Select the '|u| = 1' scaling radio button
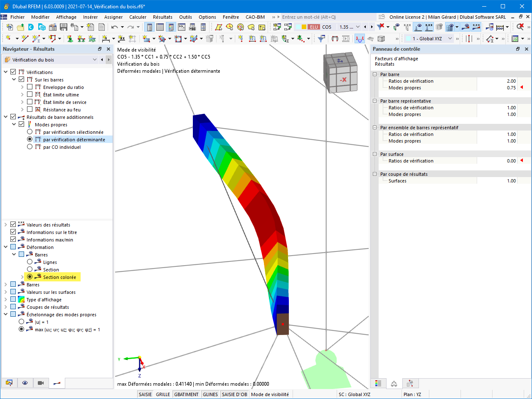Image resolution: width=532 pixels, height=399 pixels. click(x=22, y=322)
